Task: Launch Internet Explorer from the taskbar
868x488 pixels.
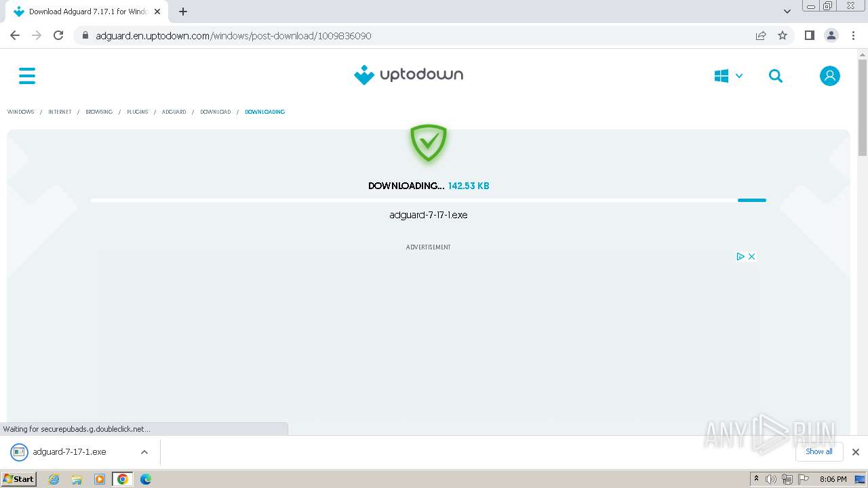Action: coord(54,479)
